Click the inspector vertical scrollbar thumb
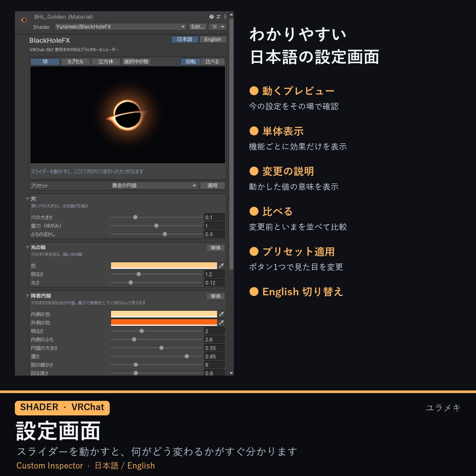This screenshot has height=476, width=476. pyautogui.click(x=231, y=144)
